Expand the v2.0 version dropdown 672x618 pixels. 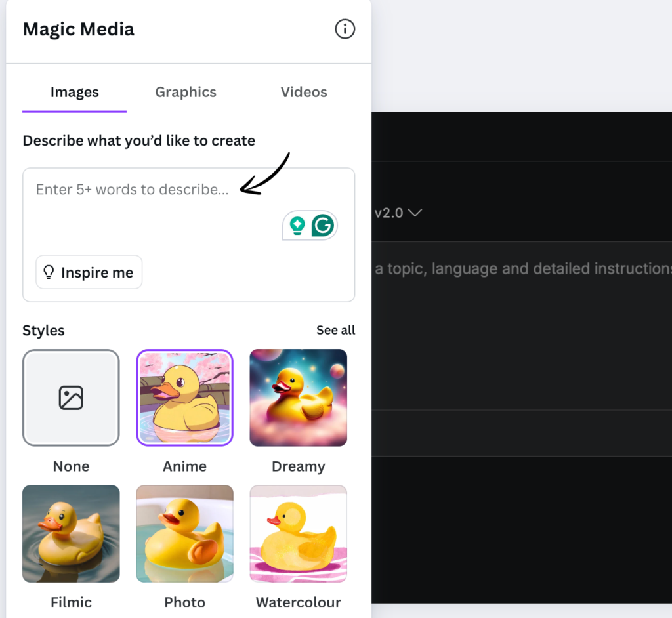coord(398,213)
